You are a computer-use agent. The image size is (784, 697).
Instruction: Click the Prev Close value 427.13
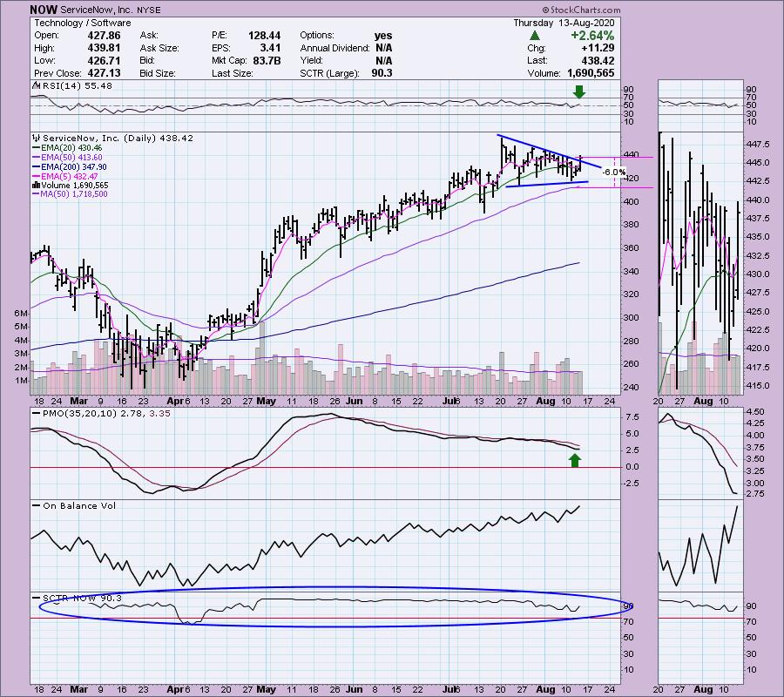(104, 73)
